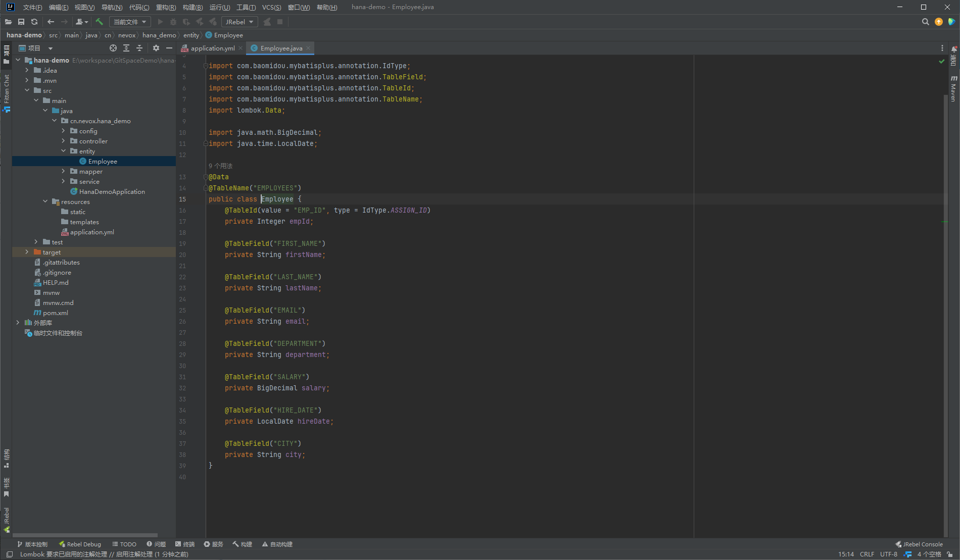Image resolution: width=960 pixels, height=560 pixels.
Task: Click the 9 个用法 usages hint
Action: pos(220,166)
